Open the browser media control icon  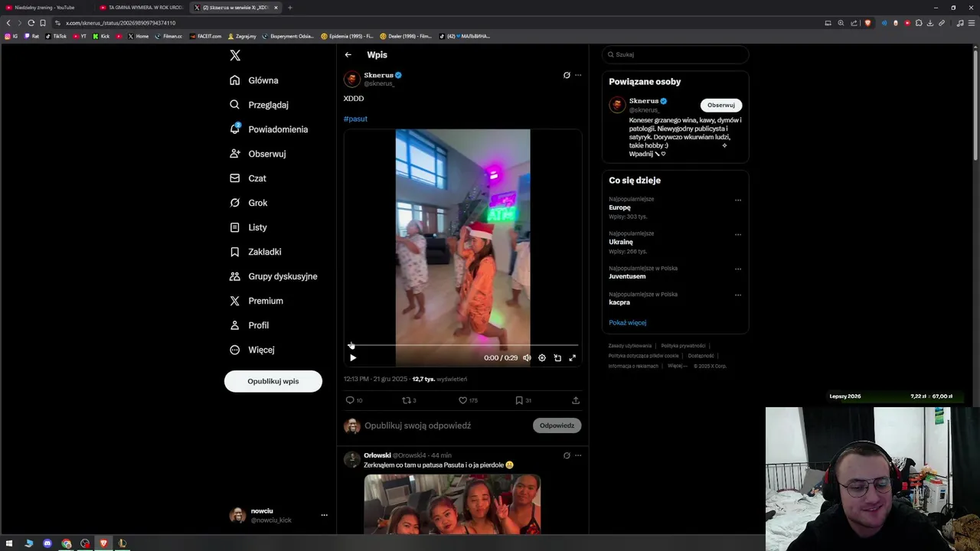pos(960,23)
